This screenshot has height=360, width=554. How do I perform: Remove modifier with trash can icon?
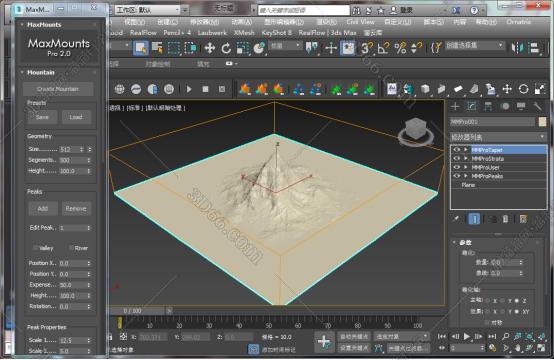(505, 219)
